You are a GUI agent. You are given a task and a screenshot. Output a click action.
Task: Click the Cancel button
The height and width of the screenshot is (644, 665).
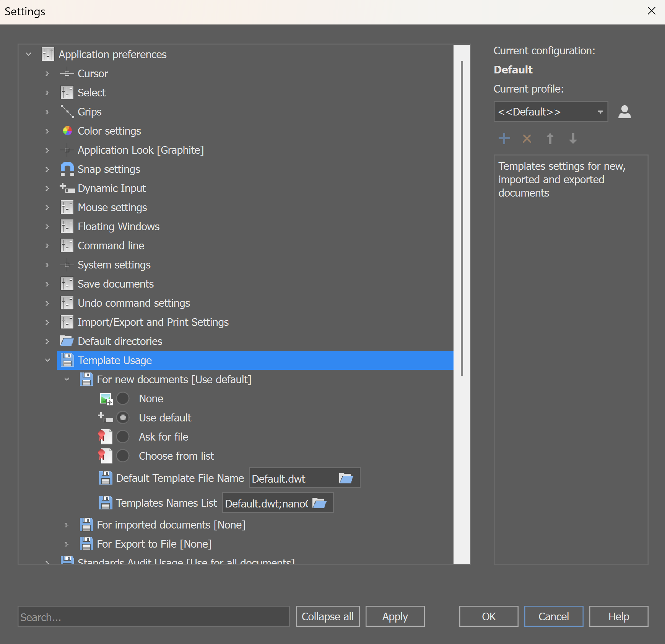coord(554,616)
